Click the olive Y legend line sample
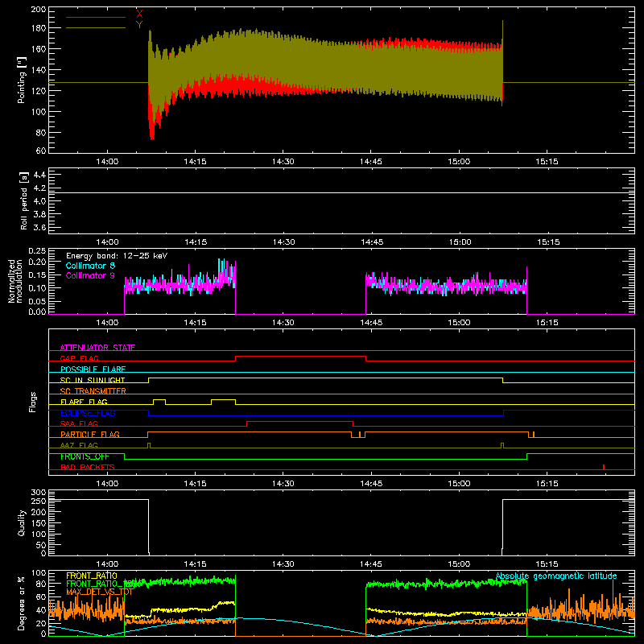644x644 pixels. (x=96, y=28)
